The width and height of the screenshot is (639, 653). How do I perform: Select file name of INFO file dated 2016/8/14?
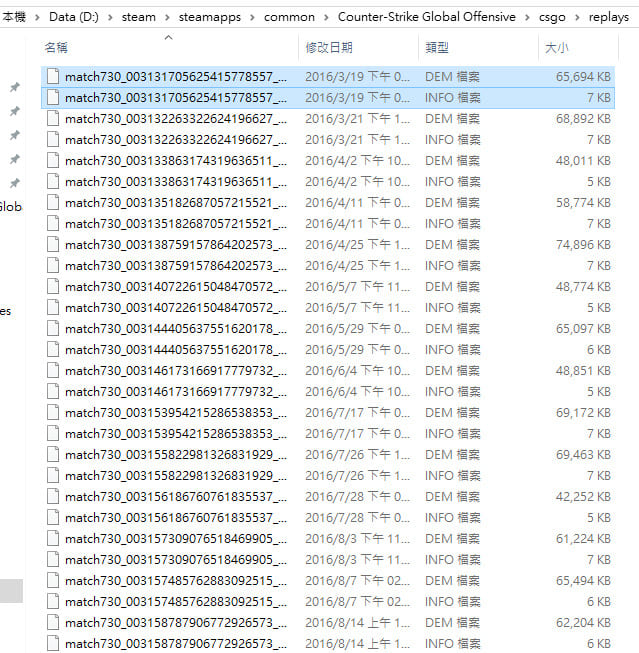(176, 643)
